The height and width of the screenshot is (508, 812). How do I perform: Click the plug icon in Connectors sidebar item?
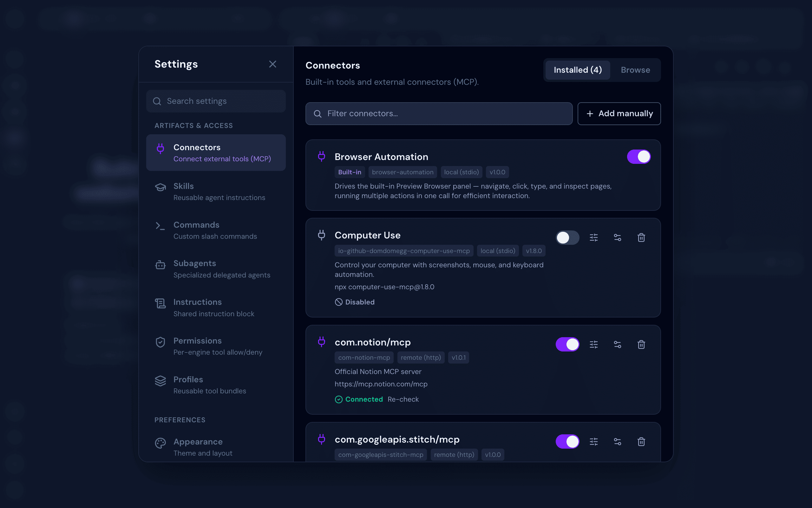(160, 149)
